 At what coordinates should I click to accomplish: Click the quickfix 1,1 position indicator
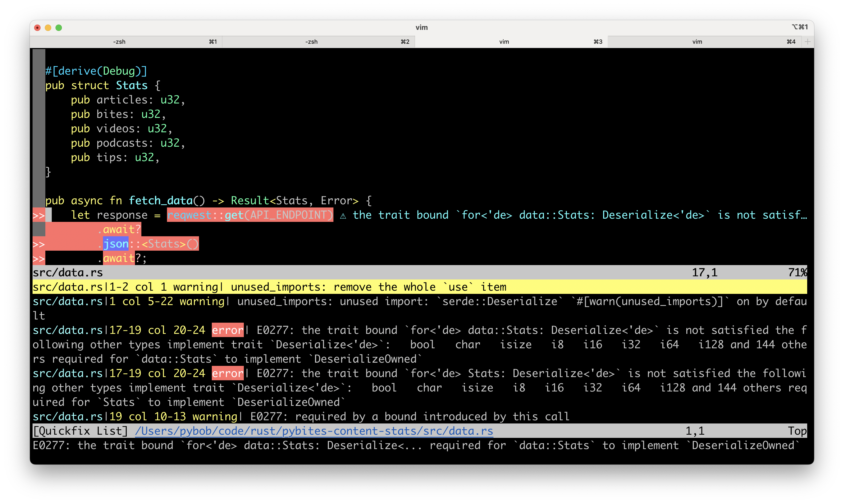695,431
